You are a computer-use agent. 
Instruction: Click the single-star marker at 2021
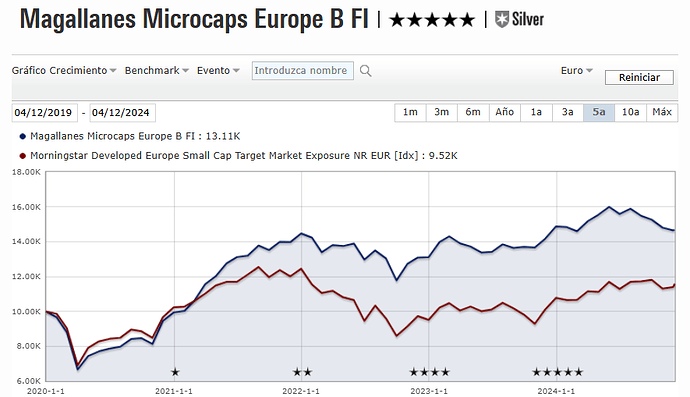pos(175,372)
